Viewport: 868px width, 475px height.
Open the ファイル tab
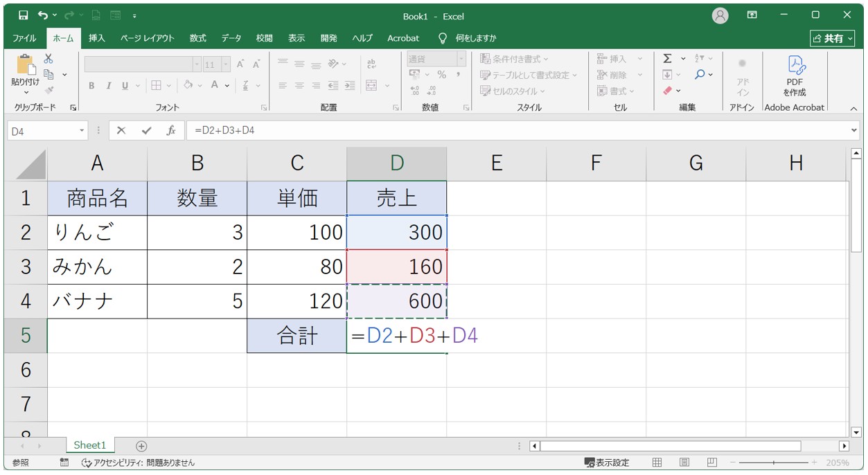[x=25, y=38]
